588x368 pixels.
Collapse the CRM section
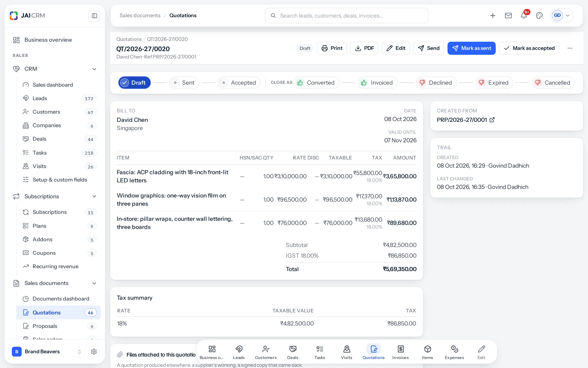(94, 69)
